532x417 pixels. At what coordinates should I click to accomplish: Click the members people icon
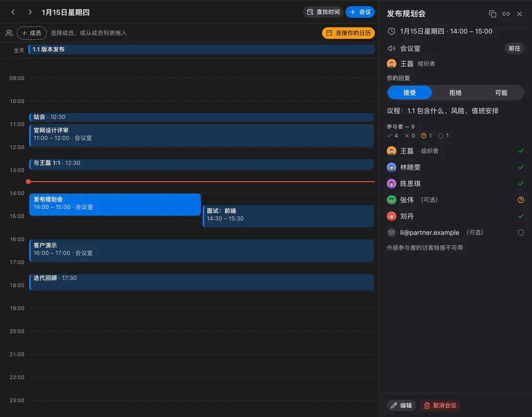pos(9,33)
